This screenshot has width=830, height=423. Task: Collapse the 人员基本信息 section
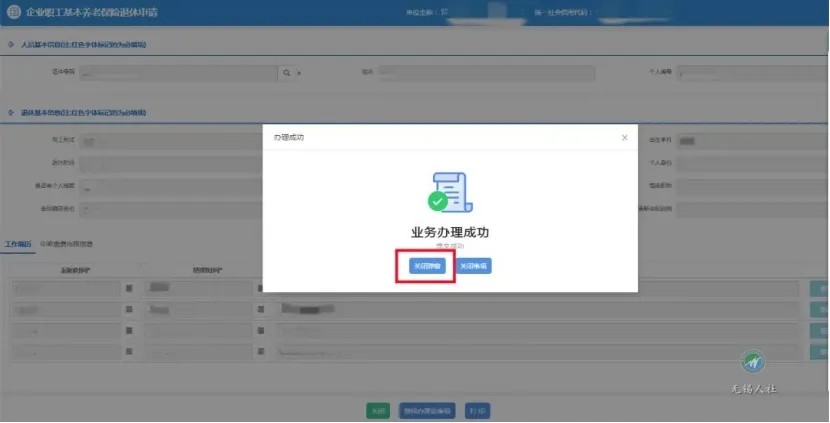(x=10, y=45)
